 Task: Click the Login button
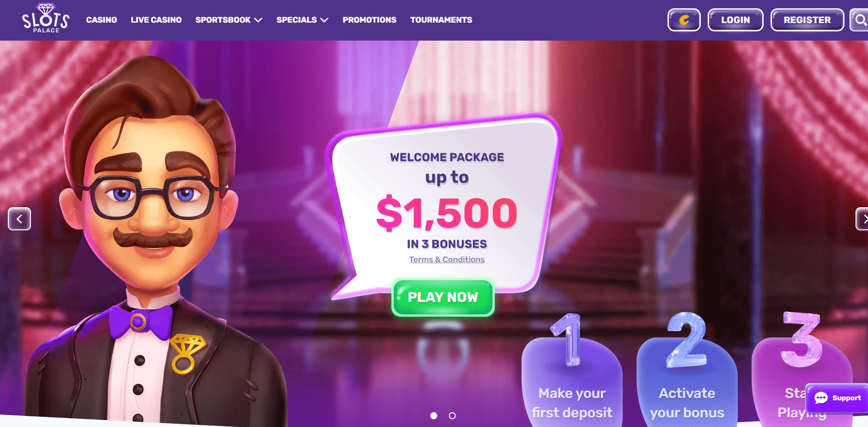(735, 20)
